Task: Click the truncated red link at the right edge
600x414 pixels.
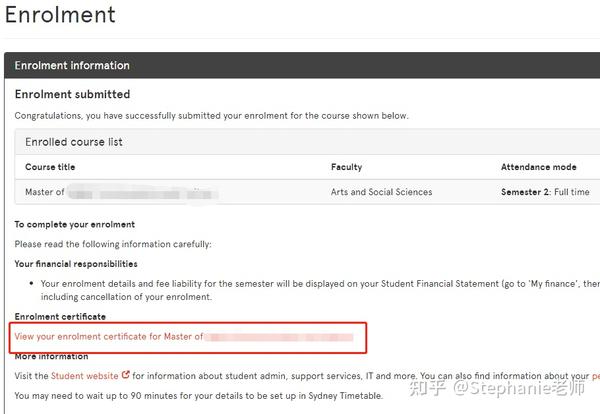Action: pyautogui.click(x=596, y=376)
